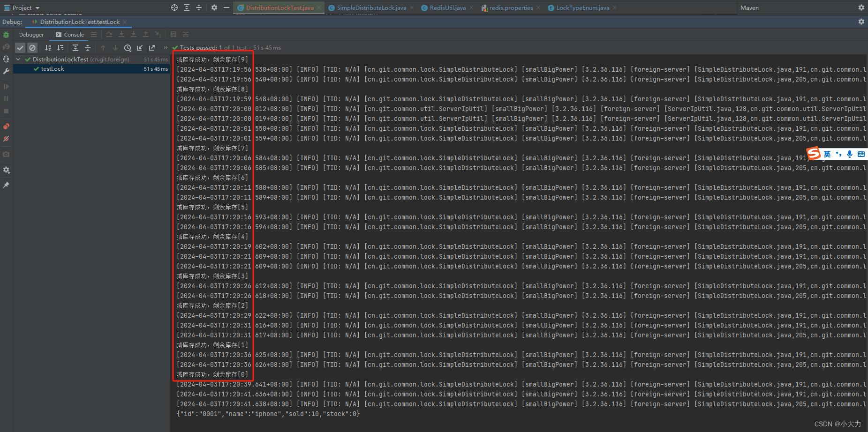This screenshot has width=868, height=432.
Task: Click the Export Test Results icon
Action: tap(152, 48)
